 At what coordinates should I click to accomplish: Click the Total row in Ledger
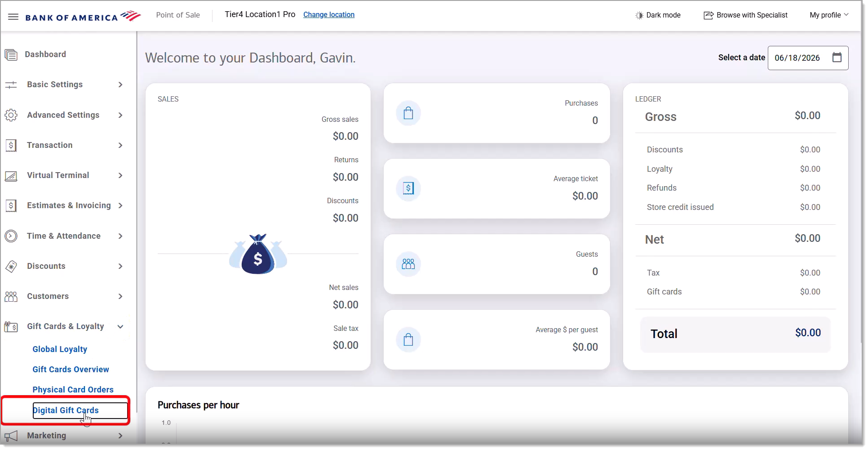pyautogui.click(x=735, y=334)
